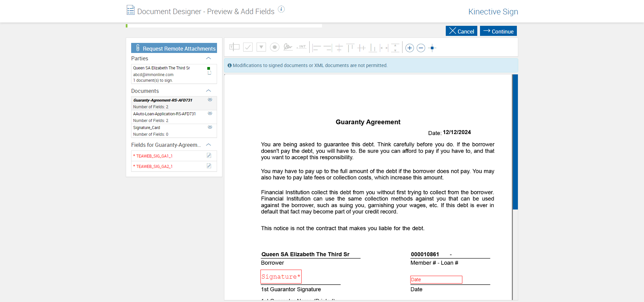The image size is (644, 302).
Task: Select the TEAWEB_SIG_GA2_1 field row
Action: coord(174,166)
